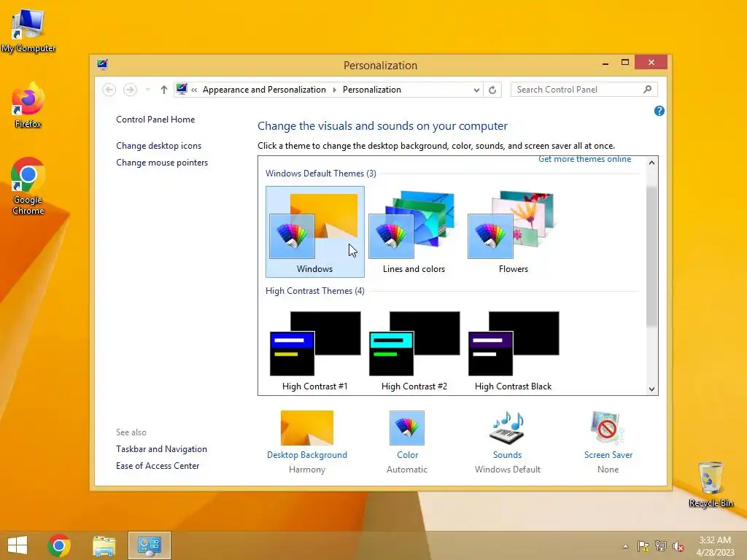
Task: Open recent locations dropdown arrow
Action: click(x=147, y=90)
